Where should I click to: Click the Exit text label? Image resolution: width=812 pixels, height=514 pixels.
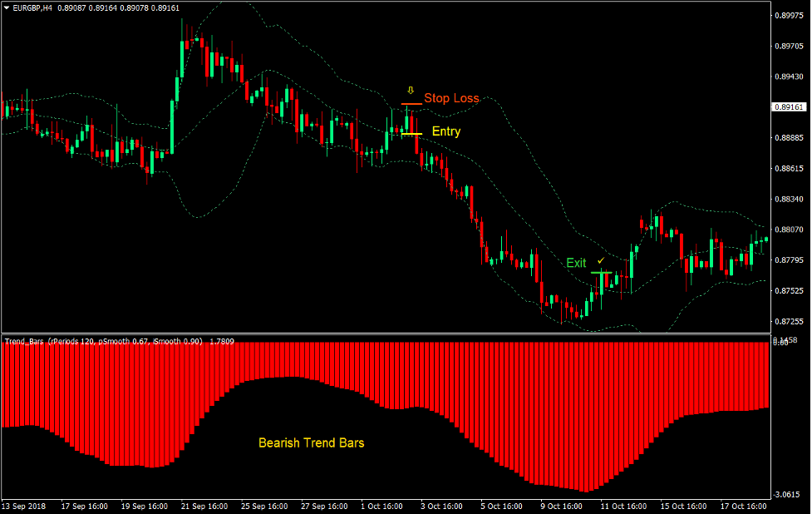click(x=577, y=263)
